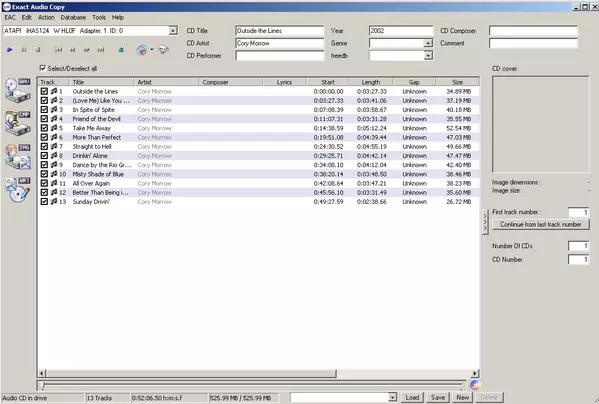The image size is (599, 404).
Task: Open the Help menu
Action: click(118, 17)
